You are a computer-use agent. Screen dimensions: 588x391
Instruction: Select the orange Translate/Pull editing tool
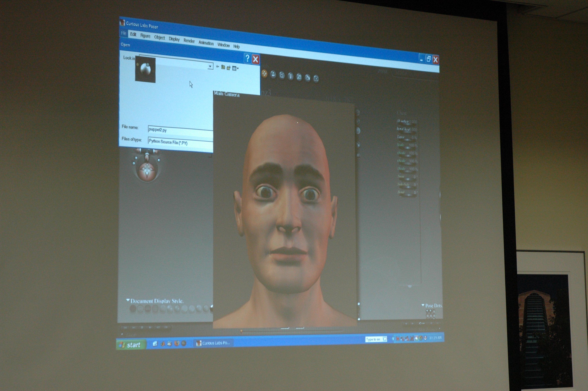point(264,74)
